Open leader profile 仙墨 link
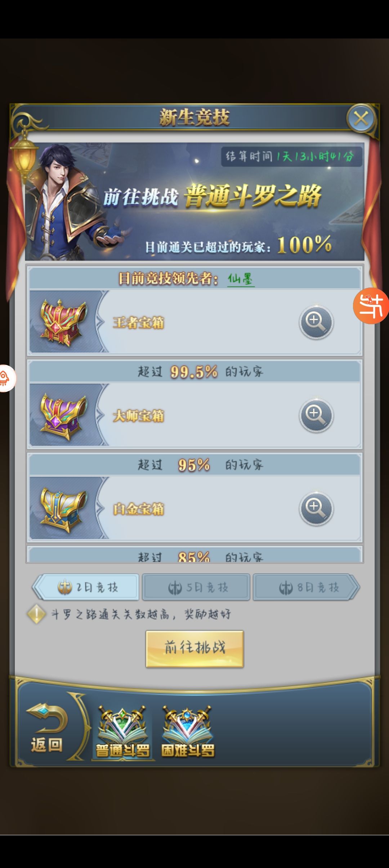 tap(241, 279)
